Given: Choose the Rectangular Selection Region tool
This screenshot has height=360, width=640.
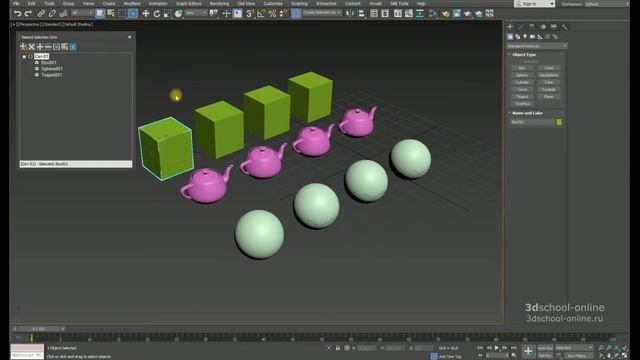Looking at the screenshot, I should [x=122, y=13].
